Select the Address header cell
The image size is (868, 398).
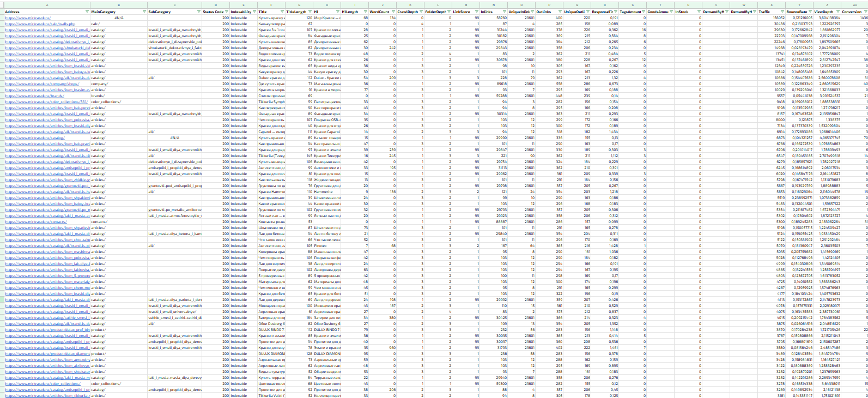[47, 11]
